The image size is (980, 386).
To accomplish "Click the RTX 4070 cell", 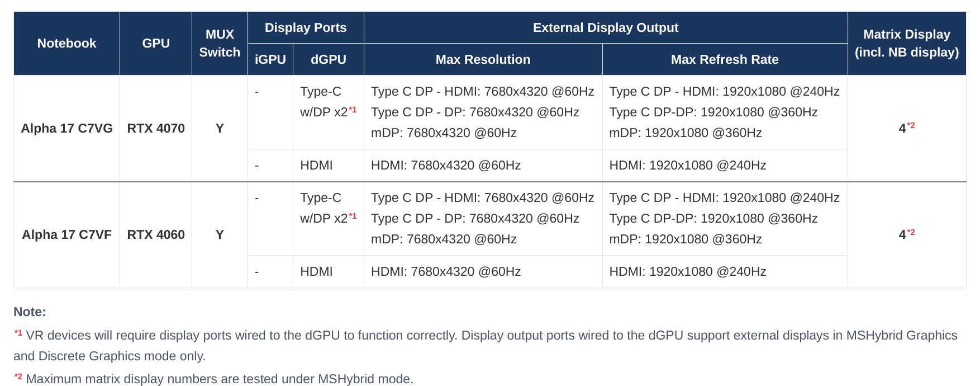I will click(x=156, y=128).
